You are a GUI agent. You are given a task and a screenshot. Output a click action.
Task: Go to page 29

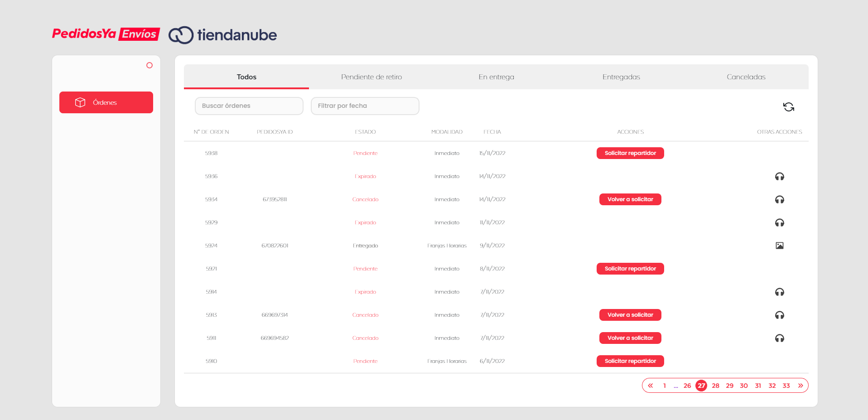729,386
